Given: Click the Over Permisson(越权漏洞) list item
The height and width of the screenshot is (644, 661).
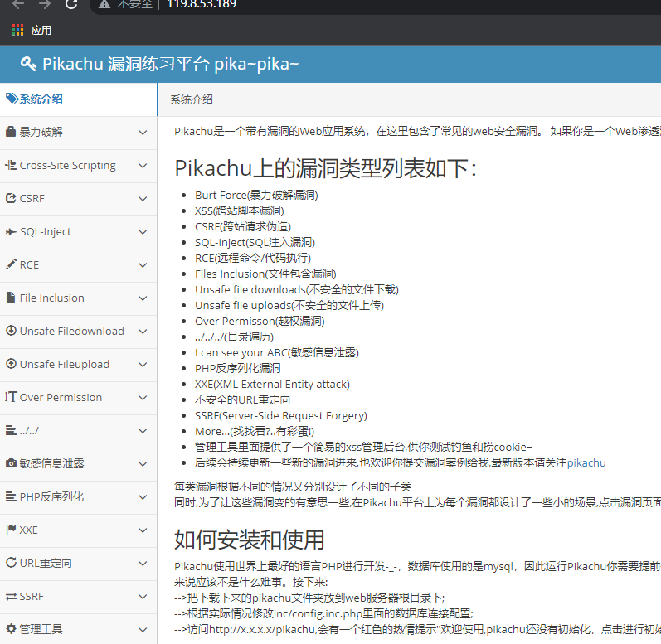Looking at the screenshot, I should [260, 321].
